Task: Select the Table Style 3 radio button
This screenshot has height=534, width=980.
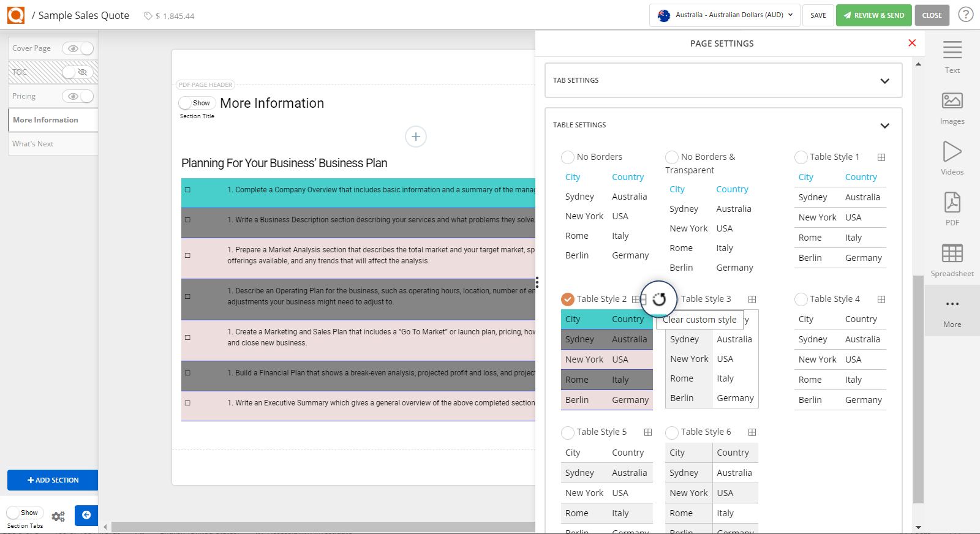Action: click(x=672, y=299)
